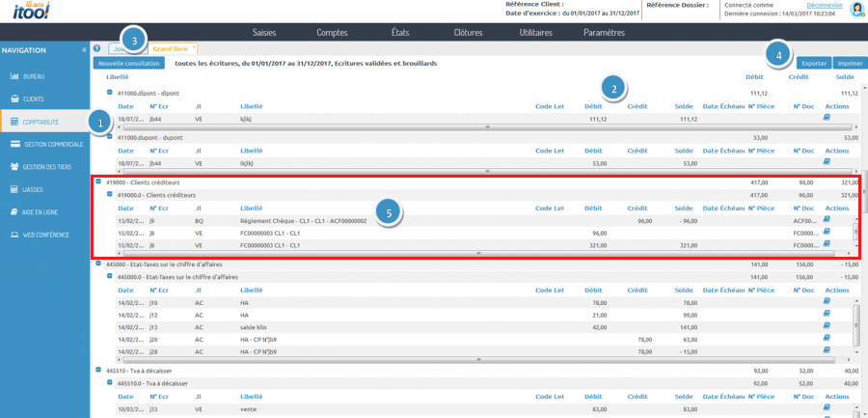Click the blue help question mark icon
The width and height of the screenshot is (868, 418).
97,47
